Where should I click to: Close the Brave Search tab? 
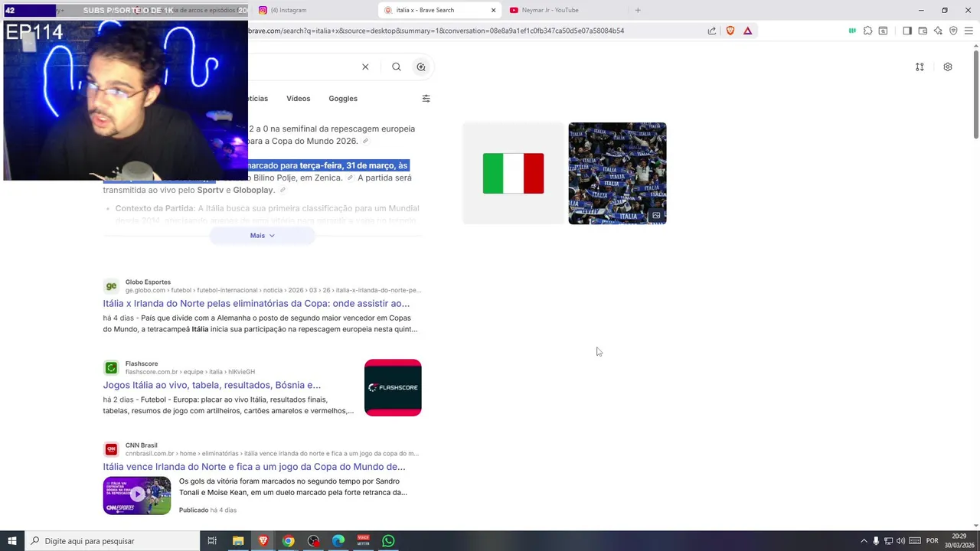click(493, 10)
